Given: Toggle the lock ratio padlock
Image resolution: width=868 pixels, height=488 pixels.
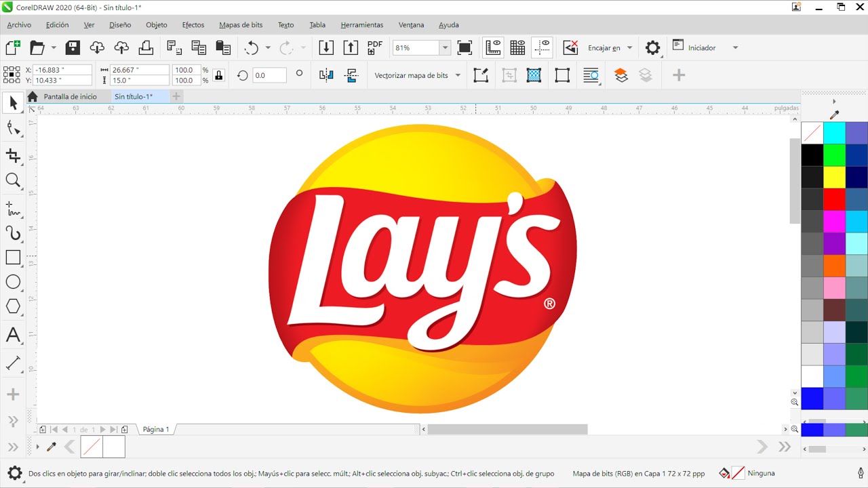Looking at the screenshot, I should [218, 75].
